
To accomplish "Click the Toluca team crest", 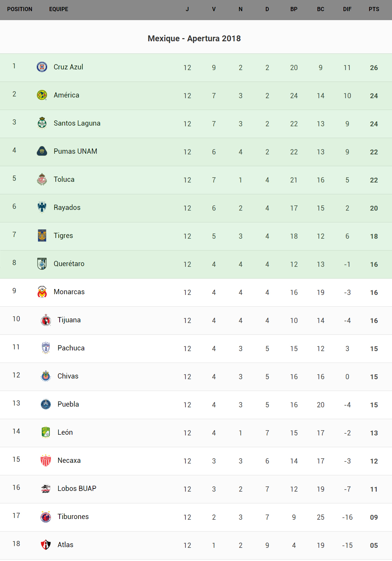I will click(x=42, y=179).
